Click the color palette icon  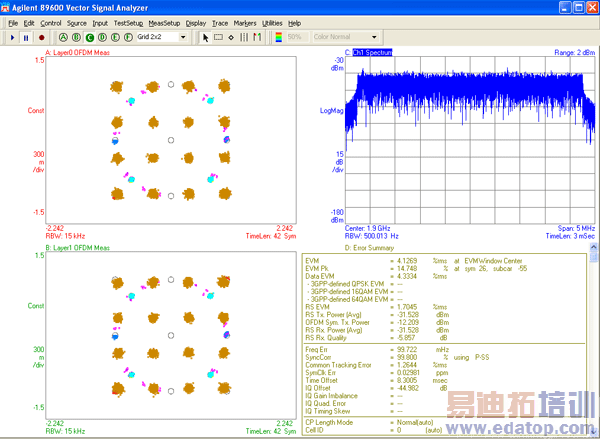(x=279, y=37)
